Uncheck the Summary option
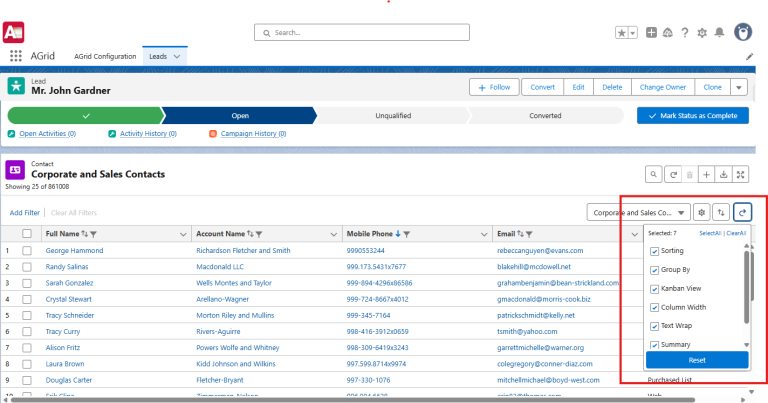 [654, 345]
